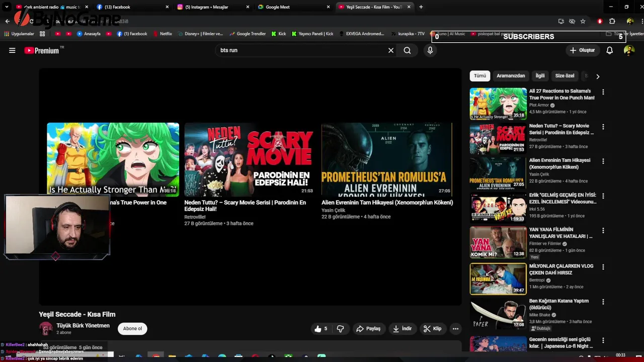Open the 14 Yaşında hırsız sidebar thumbnail
644x362 pixels.
tap(498, 279)
